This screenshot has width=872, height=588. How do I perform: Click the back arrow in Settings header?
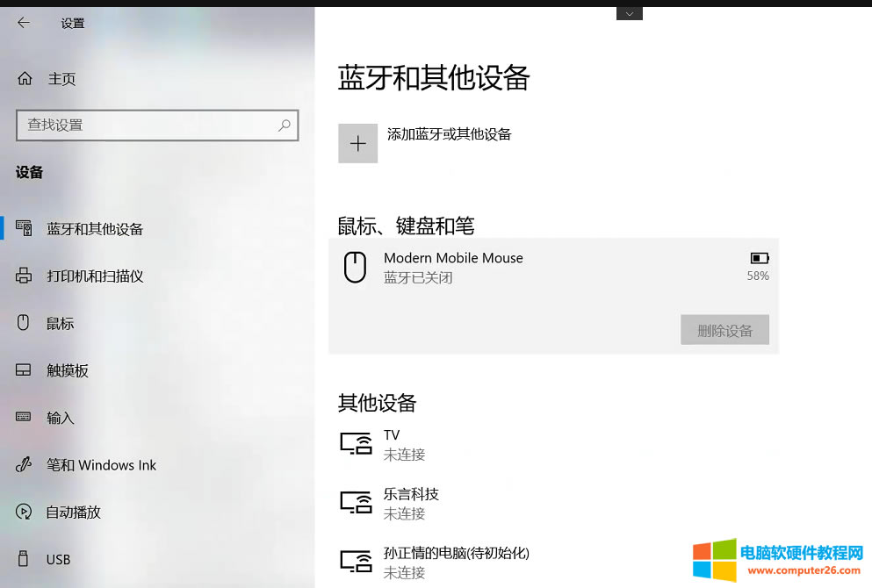[x=24, y=23]
